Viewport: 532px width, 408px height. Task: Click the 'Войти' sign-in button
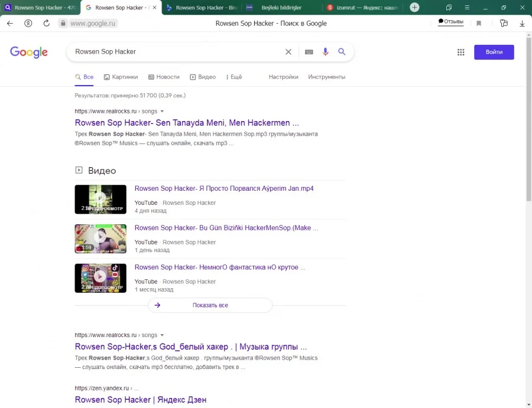click(x=494, y=52)
